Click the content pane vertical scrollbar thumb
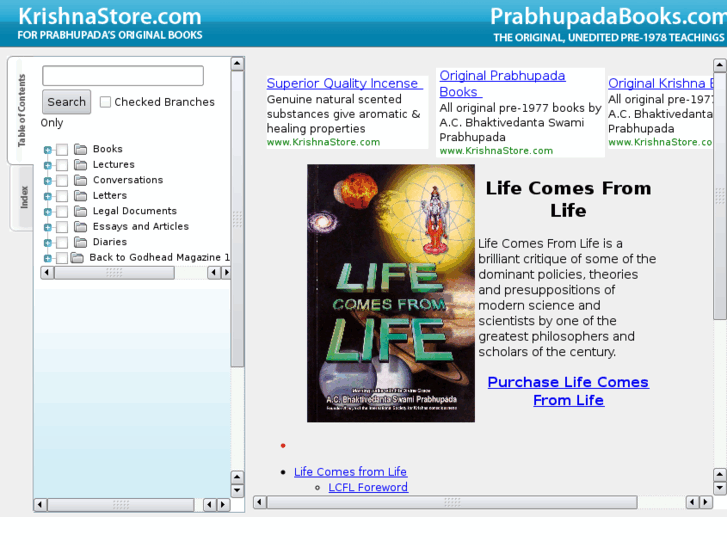 (x=720, y=196)
